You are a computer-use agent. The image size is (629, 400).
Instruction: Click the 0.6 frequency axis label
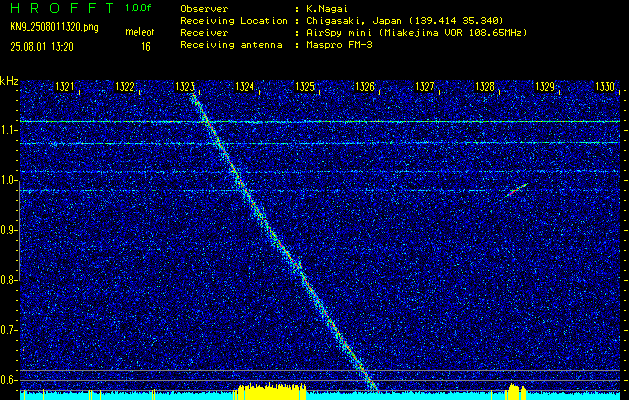8,380
